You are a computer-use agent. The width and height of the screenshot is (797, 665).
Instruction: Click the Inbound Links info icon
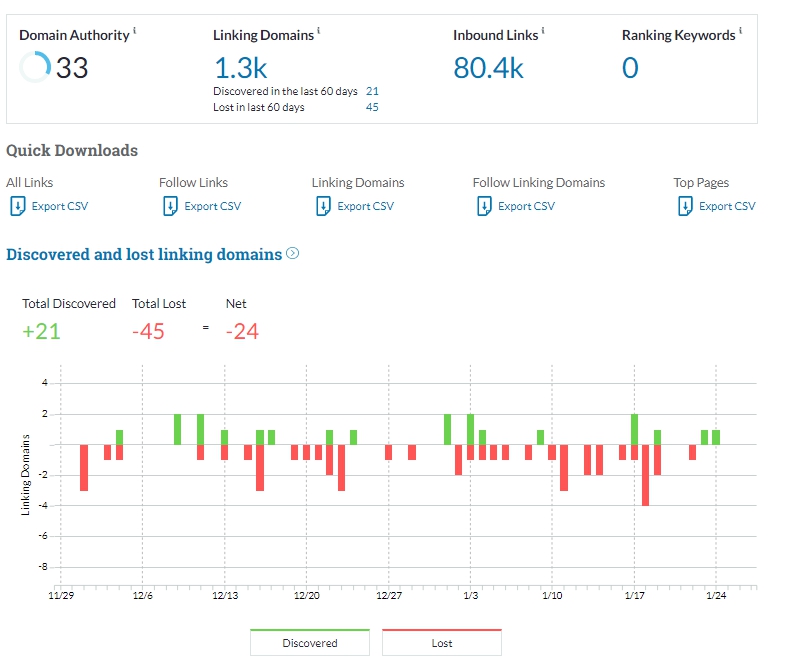coord(543,31)
